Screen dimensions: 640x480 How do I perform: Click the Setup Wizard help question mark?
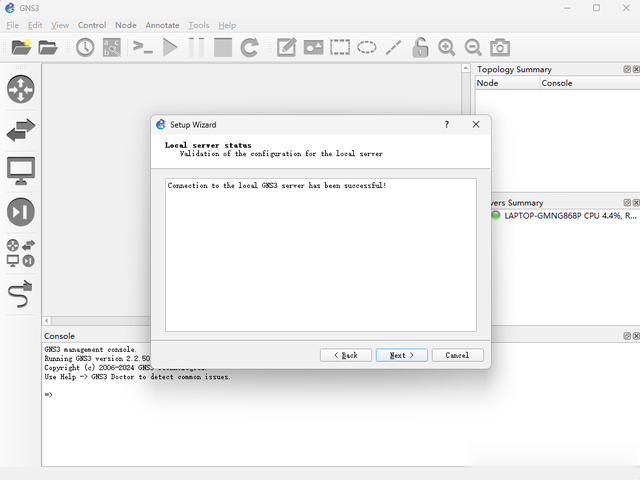(x=447, y=124)
